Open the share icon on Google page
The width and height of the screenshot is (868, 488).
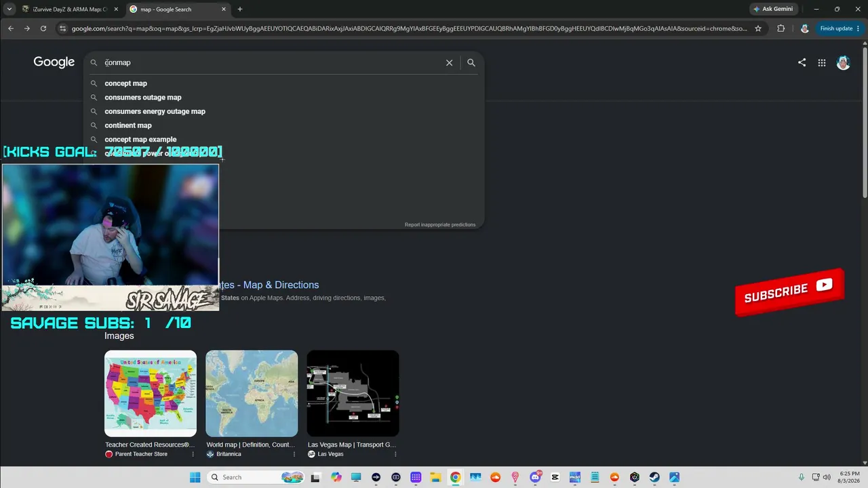[x=802, y=62]
